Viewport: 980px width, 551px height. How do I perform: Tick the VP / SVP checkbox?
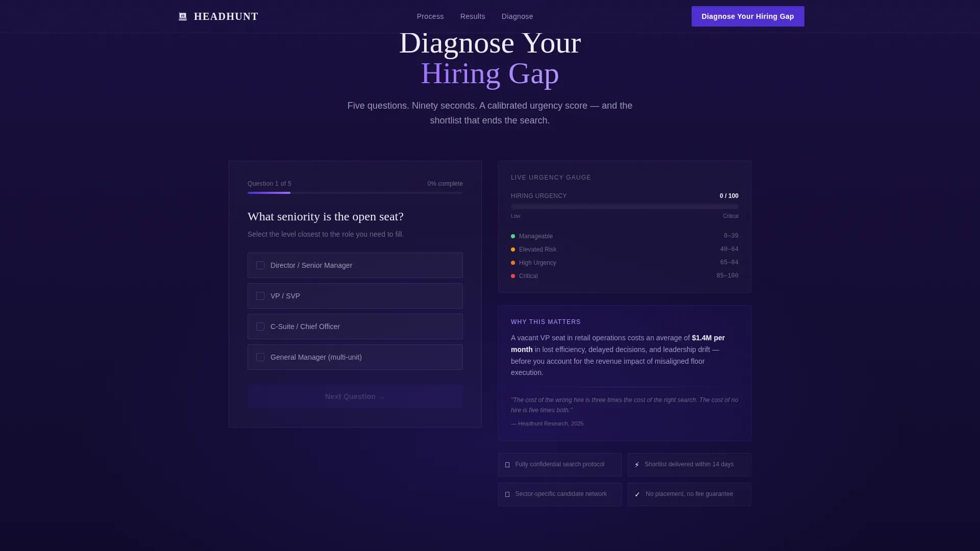pos(260,296)
